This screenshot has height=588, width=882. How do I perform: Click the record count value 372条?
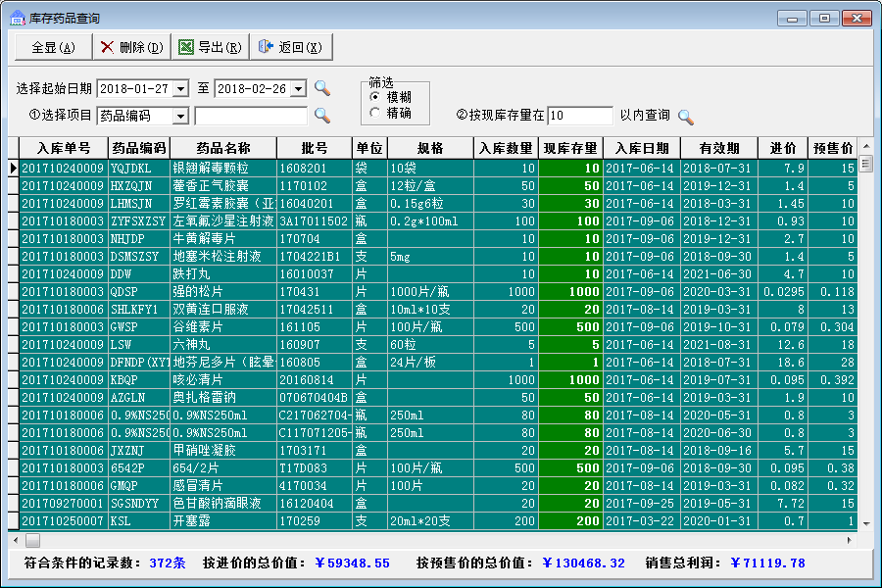tap(168, 563)
